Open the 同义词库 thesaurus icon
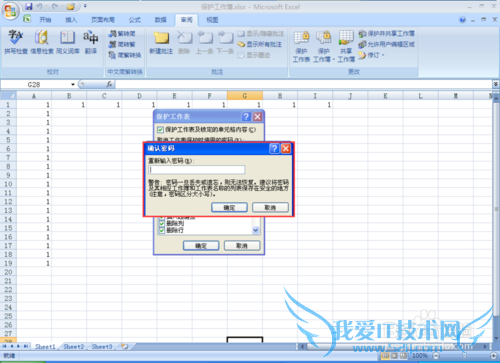The height and width of the screenshot is (363, 500). (x=68, y=42)
